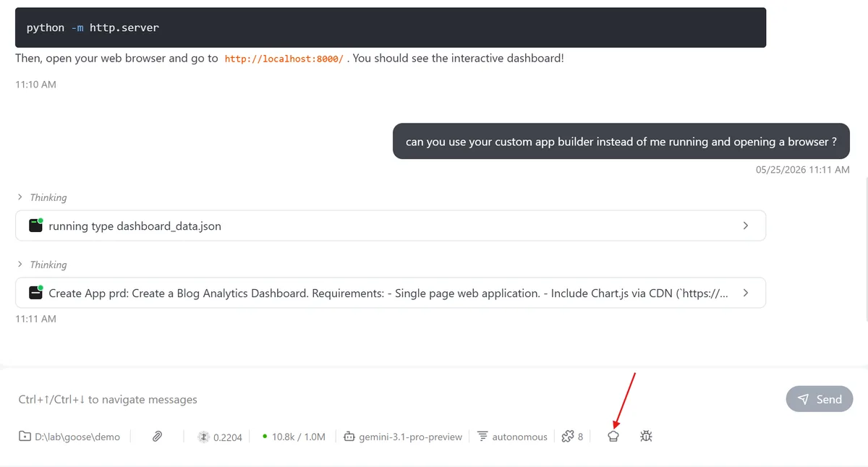This screenshot has width=868, height=467.
Task: Click the D:\lab\goose\demo working directory
Action: (69, 437)
